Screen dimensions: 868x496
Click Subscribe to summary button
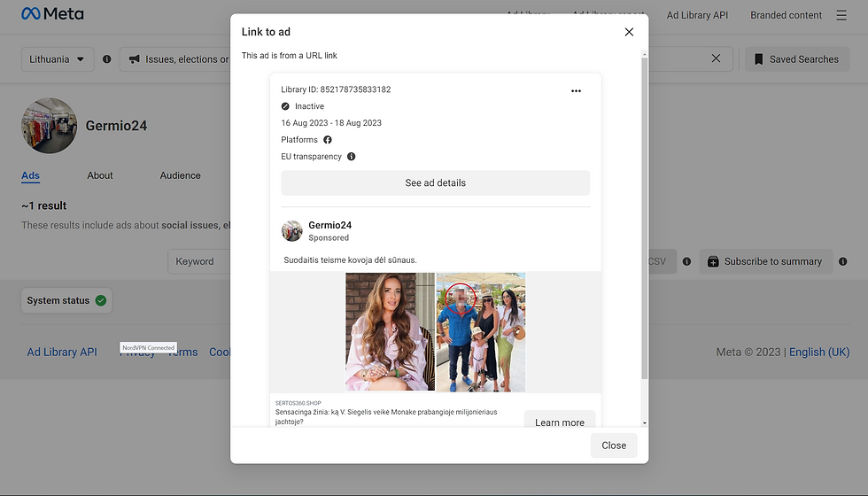(766, 261)
